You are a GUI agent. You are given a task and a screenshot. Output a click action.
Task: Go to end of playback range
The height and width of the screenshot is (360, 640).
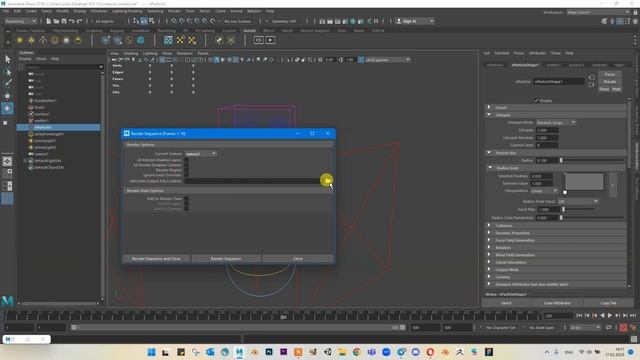tap(633, 315)
